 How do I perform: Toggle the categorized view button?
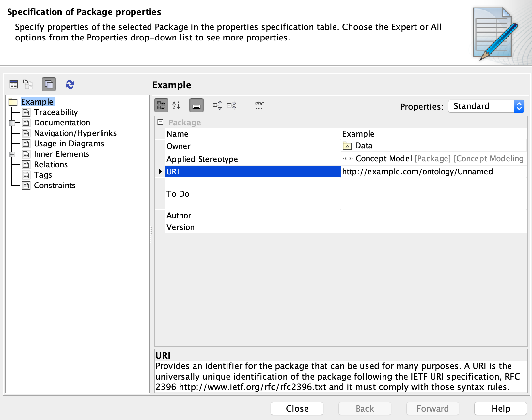click(x=161, y=105)
